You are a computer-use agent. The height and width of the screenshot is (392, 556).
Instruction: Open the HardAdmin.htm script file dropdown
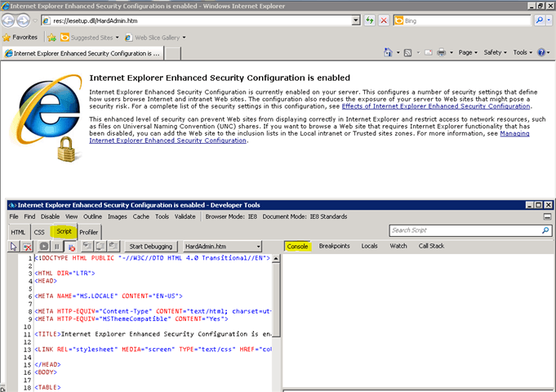(221, 246)
